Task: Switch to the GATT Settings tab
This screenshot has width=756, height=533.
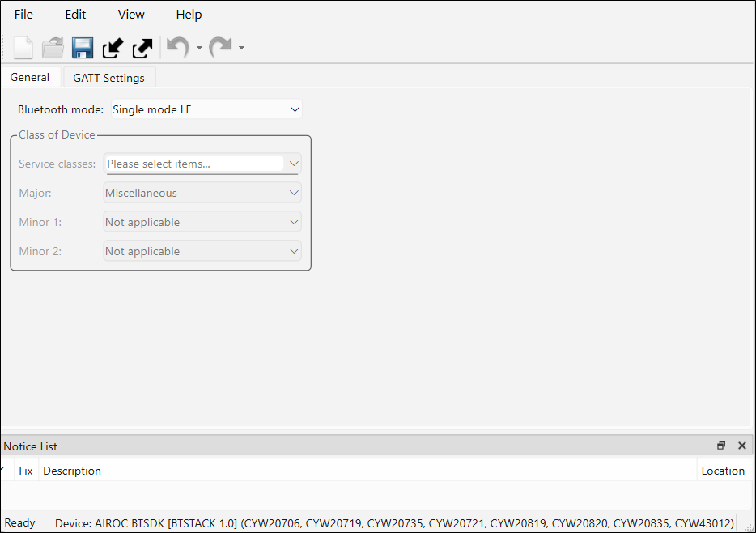Action: tap(108, 78)
